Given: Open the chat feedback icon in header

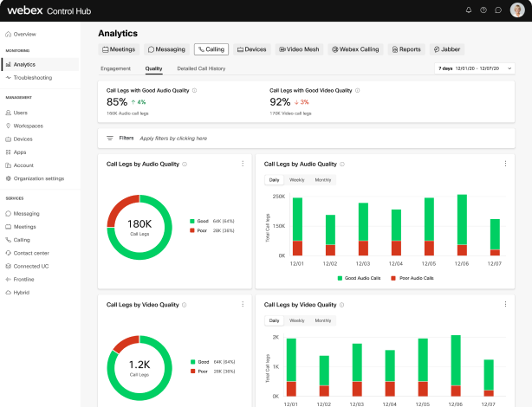Looking at the screenshot, I should coord(498,10).
